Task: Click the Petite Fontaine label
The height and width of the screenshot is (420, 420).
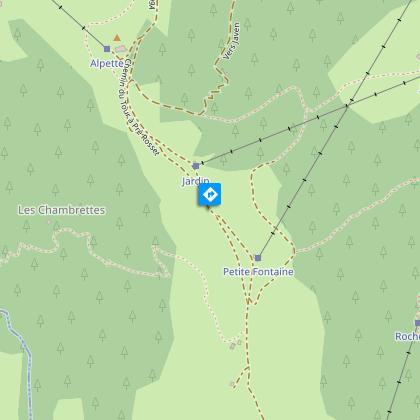Action: (x=258, y=272)
